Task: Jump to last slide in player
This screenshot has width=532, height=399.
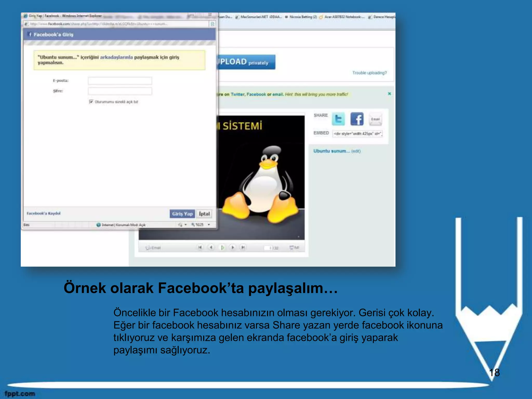Action: [243, 247]
